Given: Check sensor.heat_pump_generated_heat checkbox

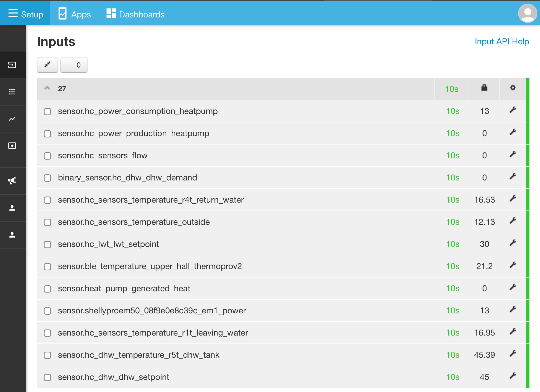Looking at the screenshot, I should point(47,289).
